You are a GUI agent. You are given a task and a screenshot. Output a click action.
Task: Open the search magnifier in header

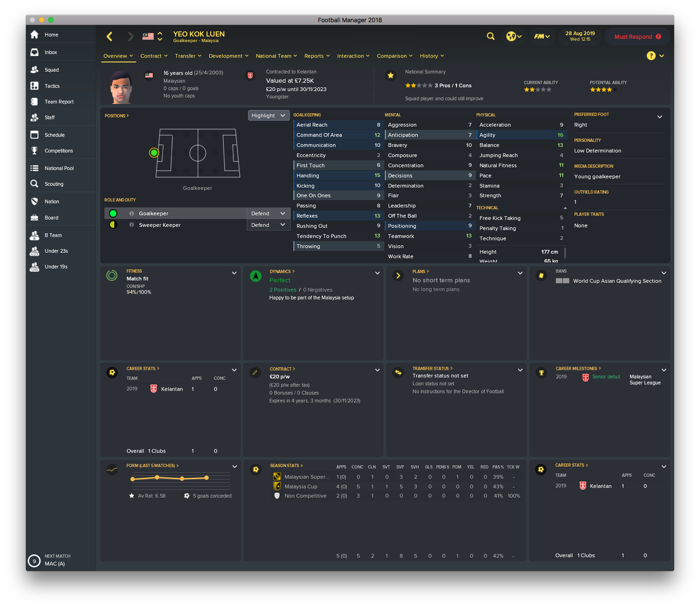491,36
